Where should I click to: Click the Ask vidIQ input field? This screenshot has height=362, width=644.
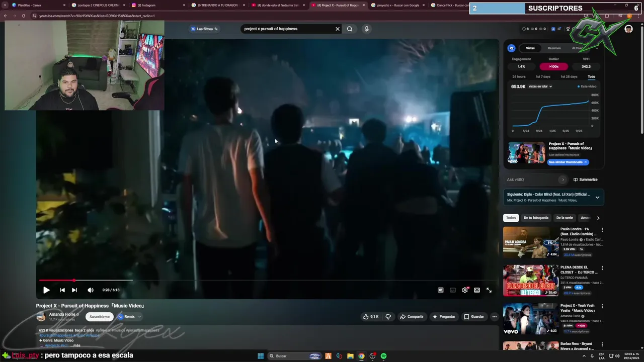(532, 179)
